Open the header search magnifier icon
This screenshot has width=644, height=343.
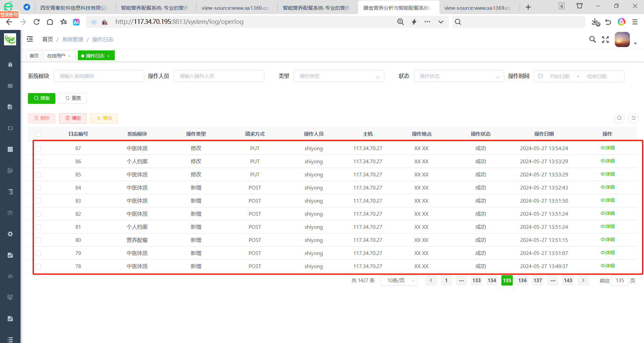pyautogui.click(x=593, y=39)
